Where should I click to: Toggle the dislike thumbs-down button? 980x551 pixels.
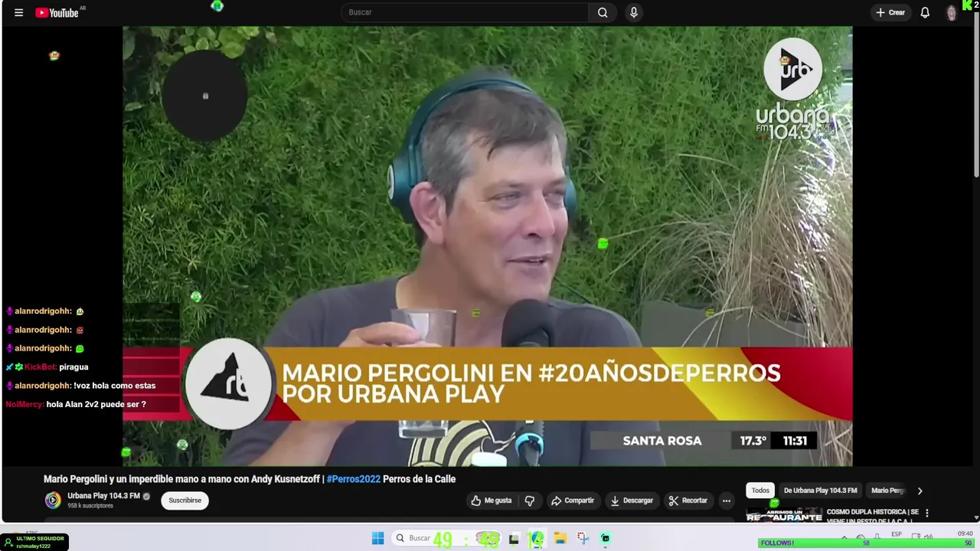coord(530,500)
